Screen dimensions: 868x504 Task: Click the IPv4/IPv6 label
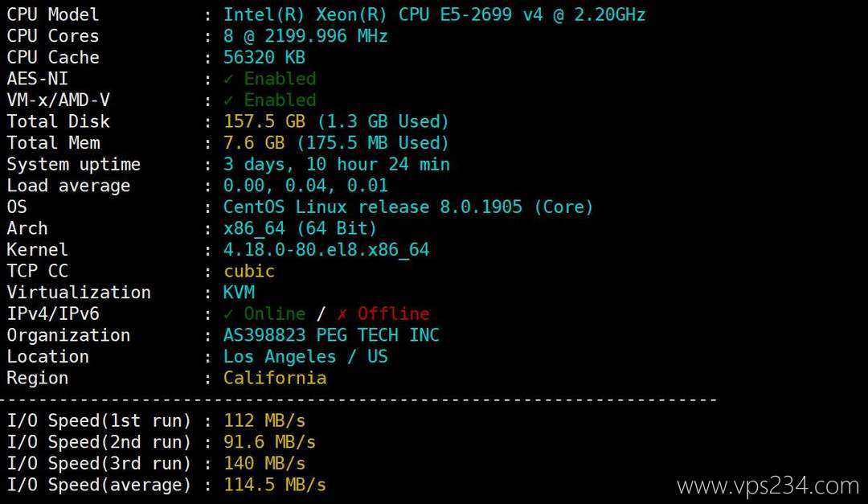pyautogui.click(x=53, y=314)
